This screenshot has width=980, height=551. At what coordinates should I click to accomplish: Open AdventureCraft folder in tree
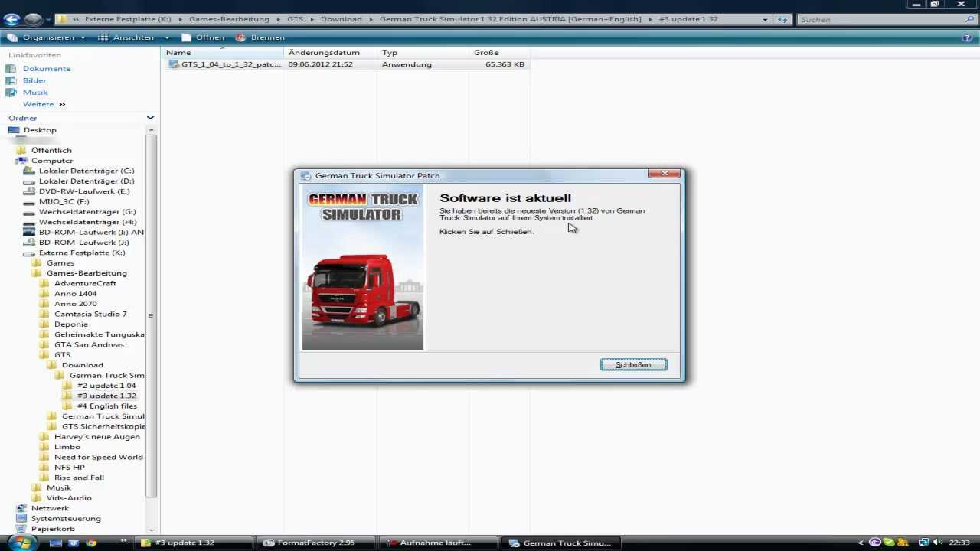[x=85, y=283]
